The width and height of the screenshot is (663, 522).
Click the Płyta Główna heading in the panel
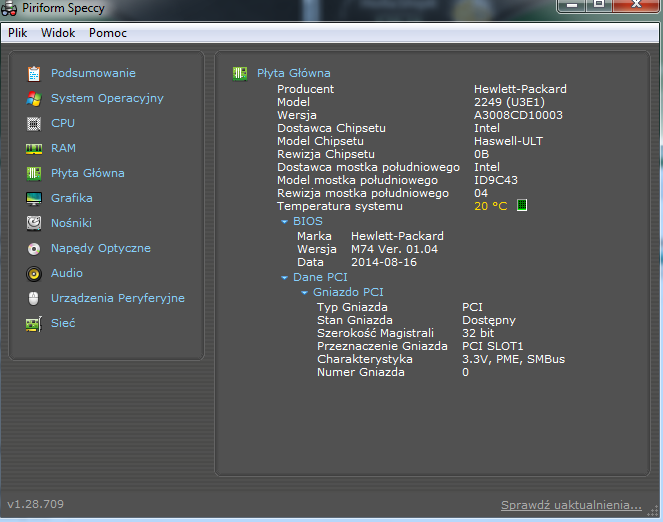point(294,73)
